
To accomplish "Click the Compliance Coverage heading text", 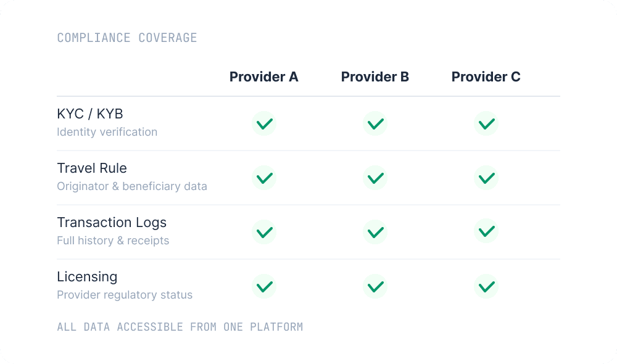I will (x=127, y=38).
